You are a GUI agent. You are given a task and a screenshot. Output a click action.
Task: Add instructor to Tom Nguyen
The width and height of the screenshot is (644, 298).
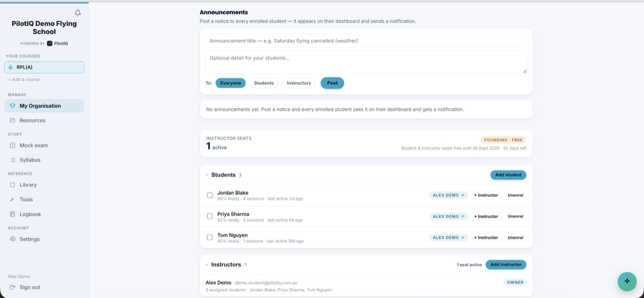point(486,238)
